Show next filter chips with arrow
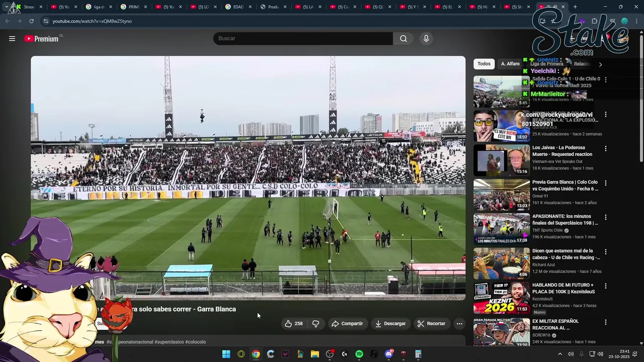Image resolution: width=644 pixels, height=362 pixels. 600,64
